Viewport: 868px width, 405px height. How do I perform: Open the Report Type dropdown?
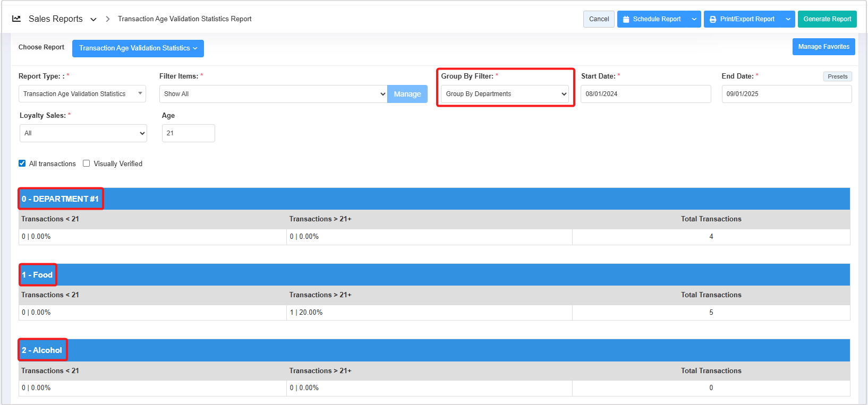coord(82,94)
